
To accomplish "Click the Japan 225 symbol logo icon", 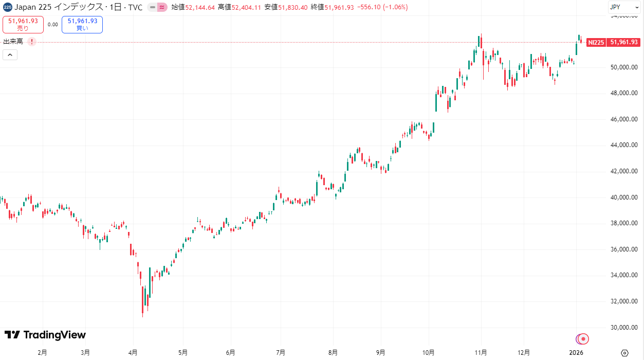I will [x=8, y=7].
